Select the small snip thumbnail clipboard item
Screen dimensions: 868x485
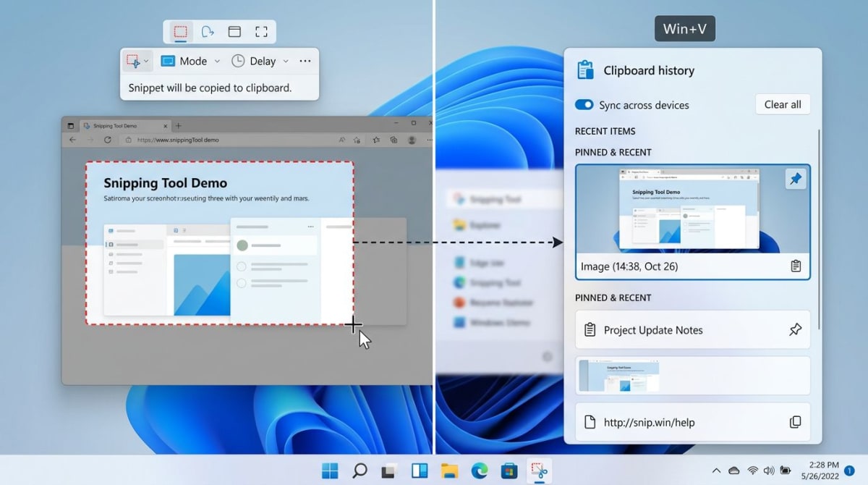pyautogui.click(x=692, y=375)
